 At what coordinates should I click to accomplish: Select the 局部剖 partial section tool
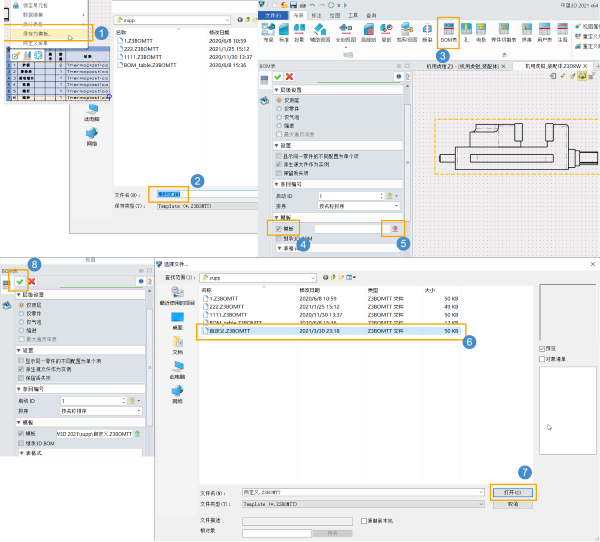coord(368,32)
